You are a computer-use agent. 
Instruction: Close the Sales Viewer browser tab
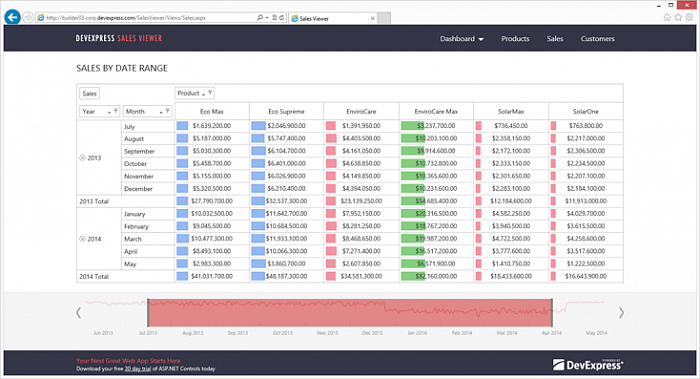point(373,18)
